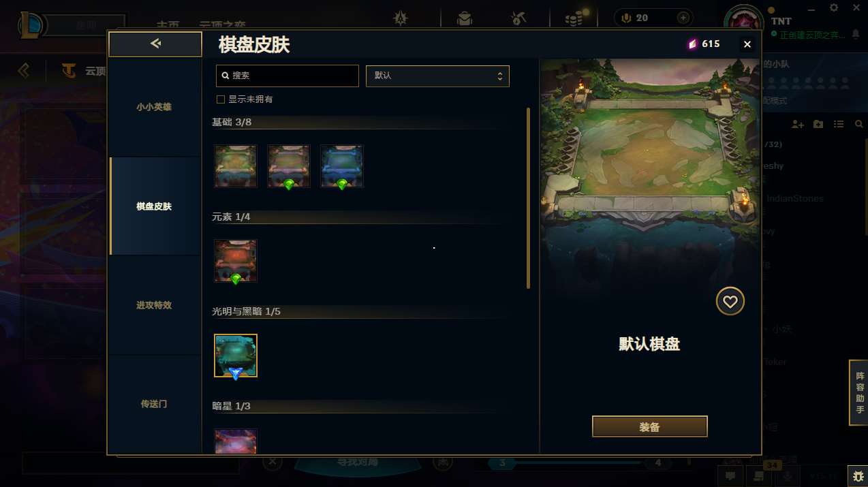Switch to the 小小英雄 tab
The height and width of the screenshot is (487, 868).
155,108
